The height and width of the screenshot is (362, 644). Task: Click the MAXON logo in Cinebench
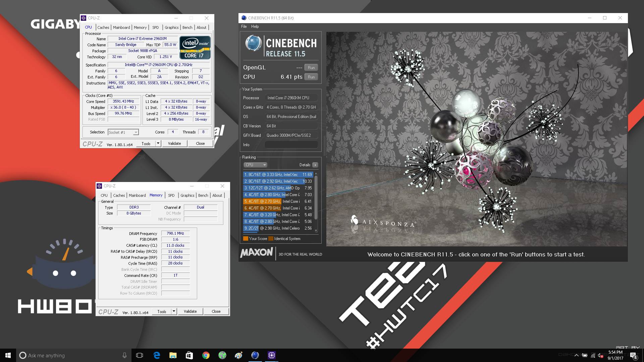[257, 253]
